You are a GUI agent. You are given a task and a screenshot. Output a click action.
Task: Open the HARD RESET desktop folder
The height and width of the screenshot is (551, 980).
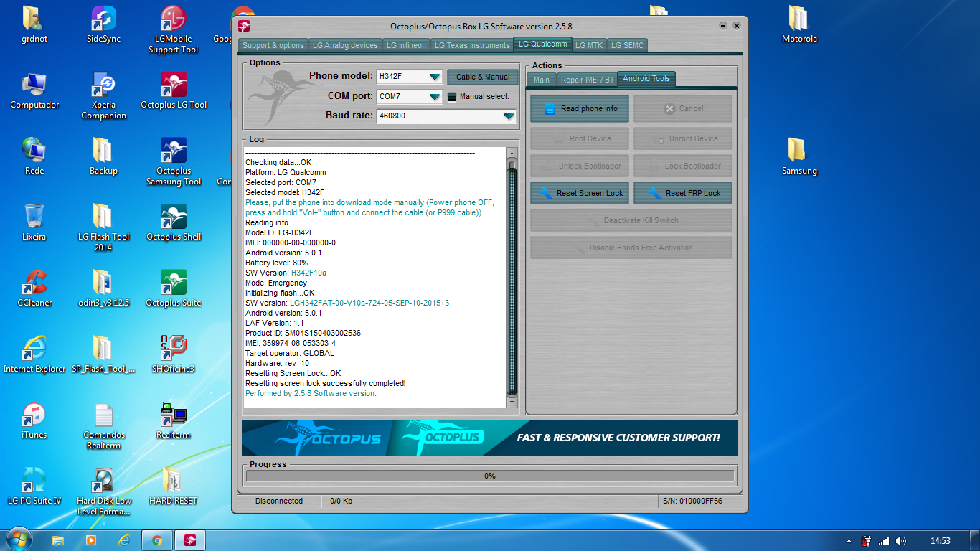click(x=174, y=486)
